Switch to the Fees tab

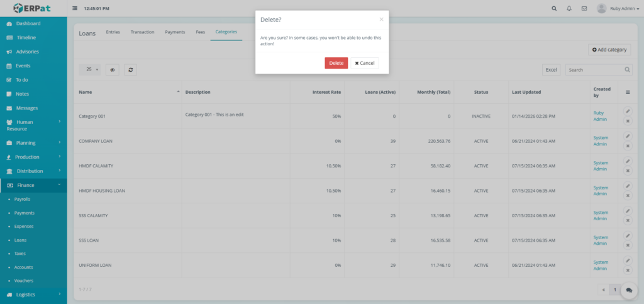coord(200,31)
